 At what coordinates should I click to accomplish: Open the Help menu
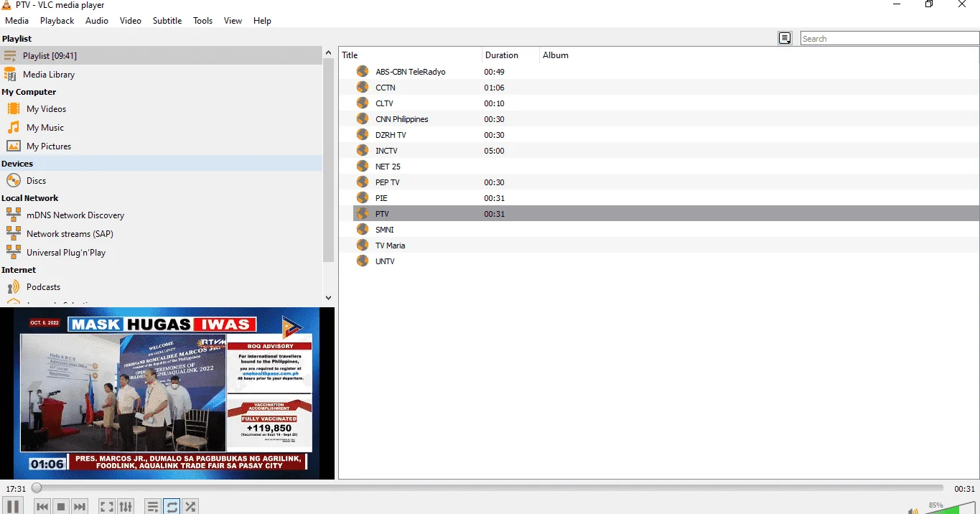tap(262, 21)
